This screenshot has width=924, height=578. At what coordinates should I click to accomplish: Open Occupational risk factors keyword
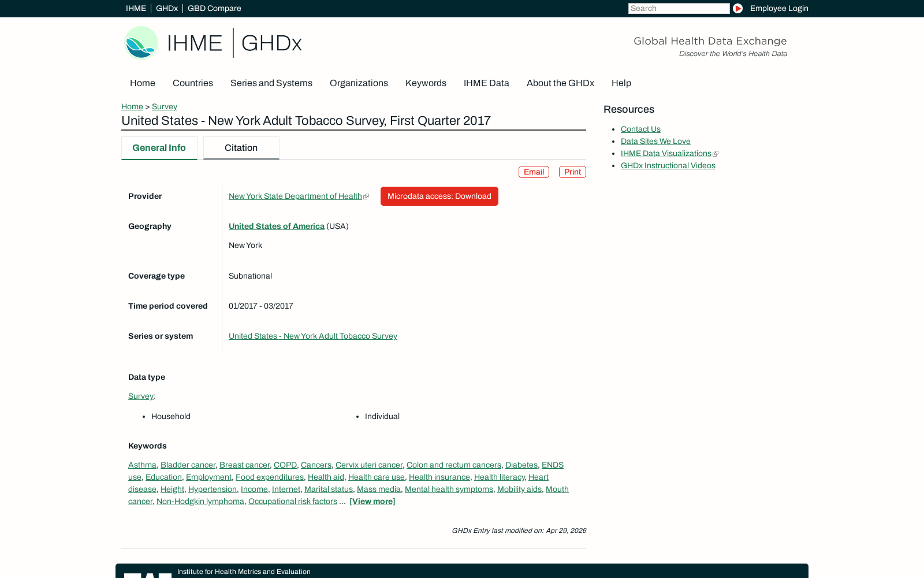pos(293,501)
